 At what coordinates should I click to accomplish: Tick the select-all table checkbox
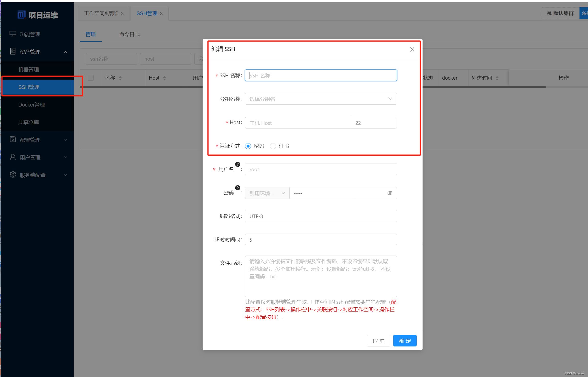(x=91, y=78)
